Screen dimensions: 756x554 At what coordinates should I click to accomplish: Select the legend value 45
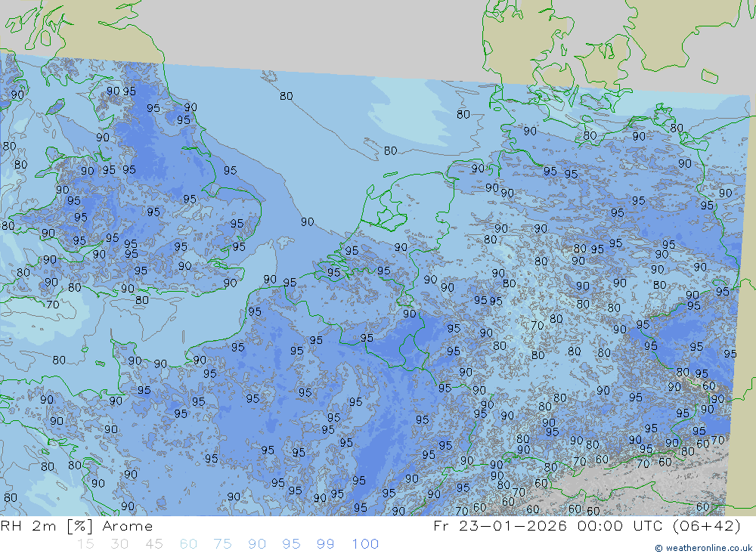tap(154, 544)
